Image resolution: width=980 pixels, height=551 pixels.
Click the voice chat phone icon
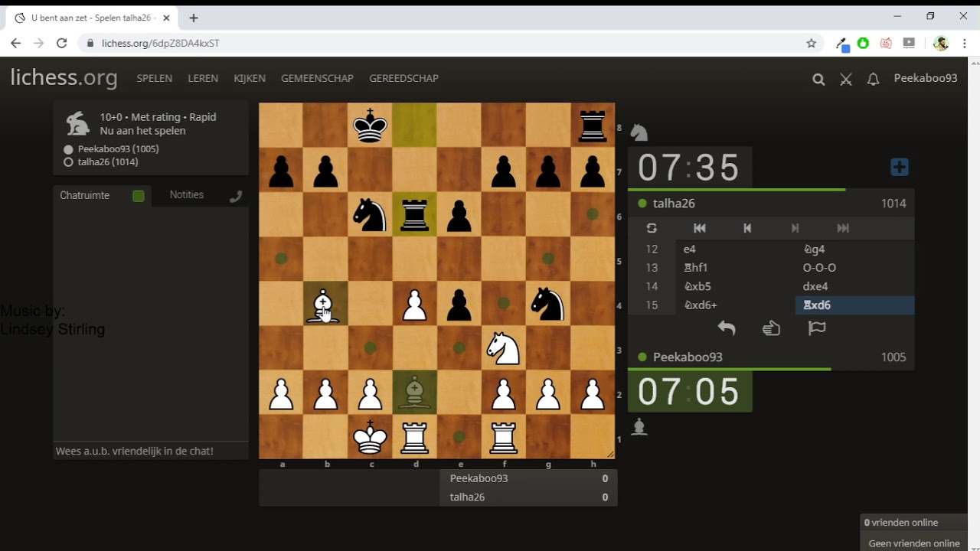point(236,196)
